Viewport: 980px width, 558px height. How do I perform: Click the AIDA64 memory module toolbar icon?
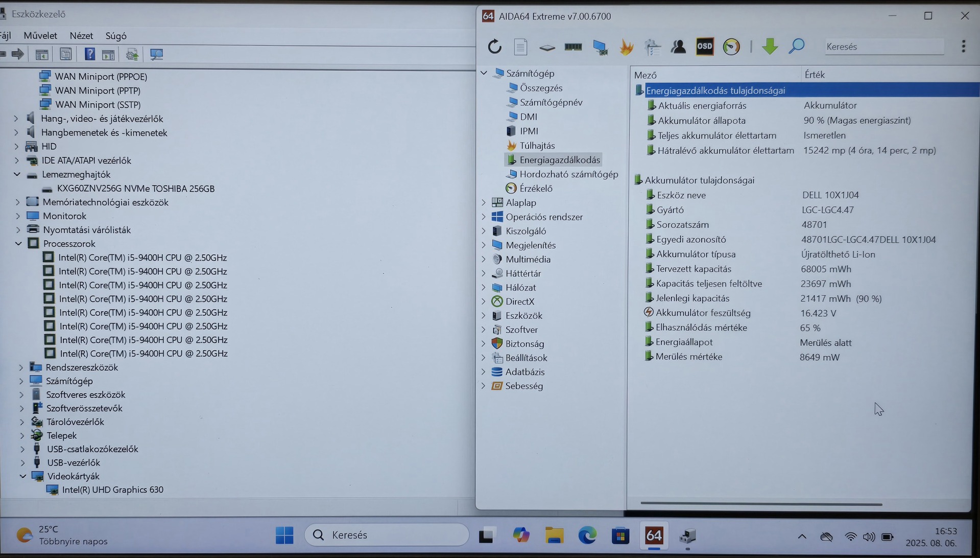point(573,47)
